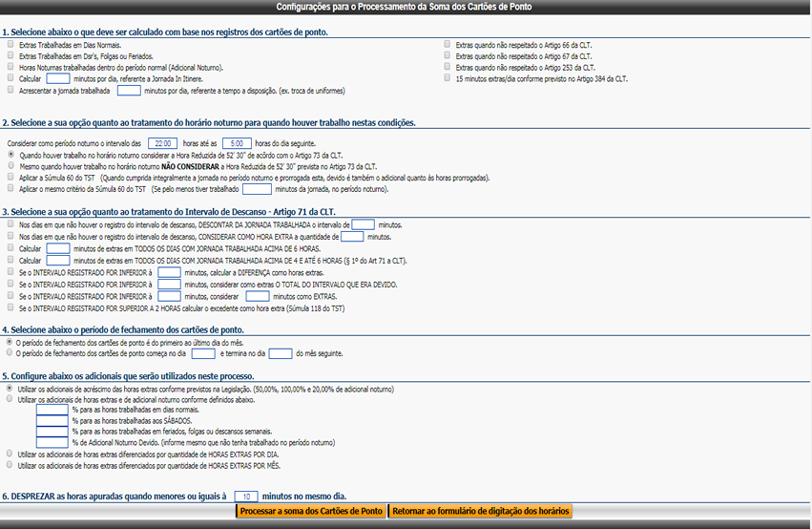This screenshot has height=529, width=812.
Task: Check 'DESCONTAR DA JORNADA TRABALHADA' interval option
Action: click(10, 223)
